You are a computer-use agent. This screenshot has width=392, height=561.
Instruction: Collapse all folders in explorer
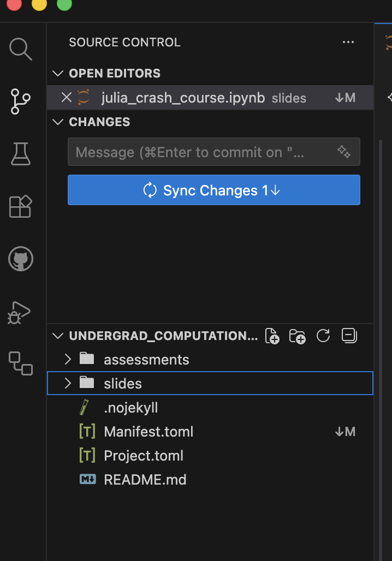[x=349, y=336]
